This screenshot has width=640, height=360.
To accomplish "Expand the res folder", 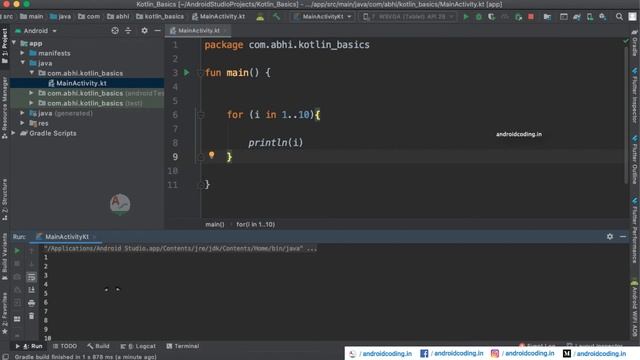I will click(22, 123).
